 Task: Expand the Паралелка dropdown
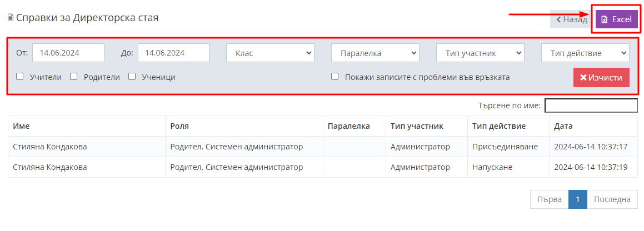coord(376,53)
